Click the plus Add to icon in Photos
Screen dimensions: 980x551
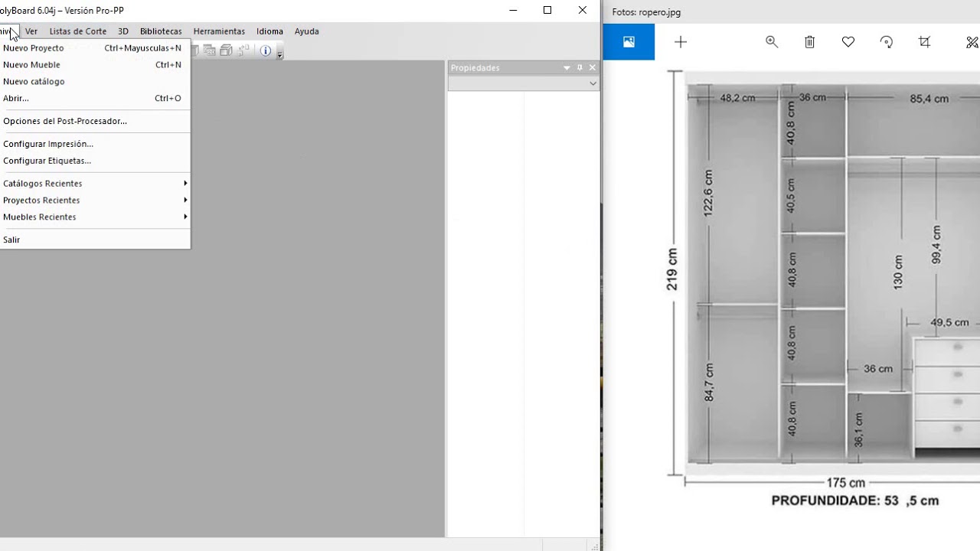point(681,42)
